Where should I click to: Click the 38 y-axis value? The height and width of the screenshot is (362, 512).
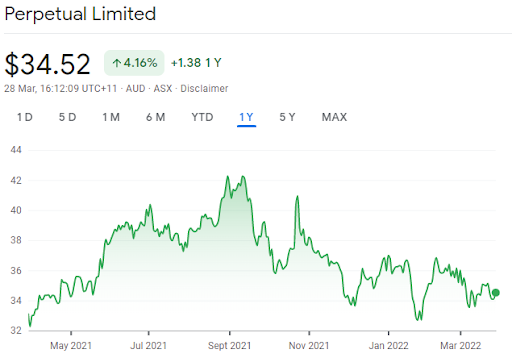[x=16, y=240]
